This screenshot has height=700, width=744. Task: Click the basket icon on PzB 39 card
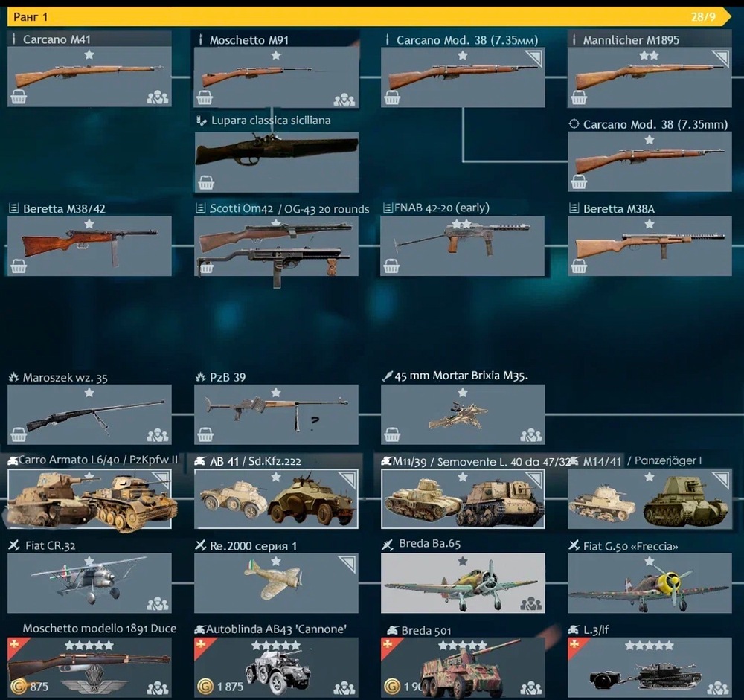click(x=205, y=434)
